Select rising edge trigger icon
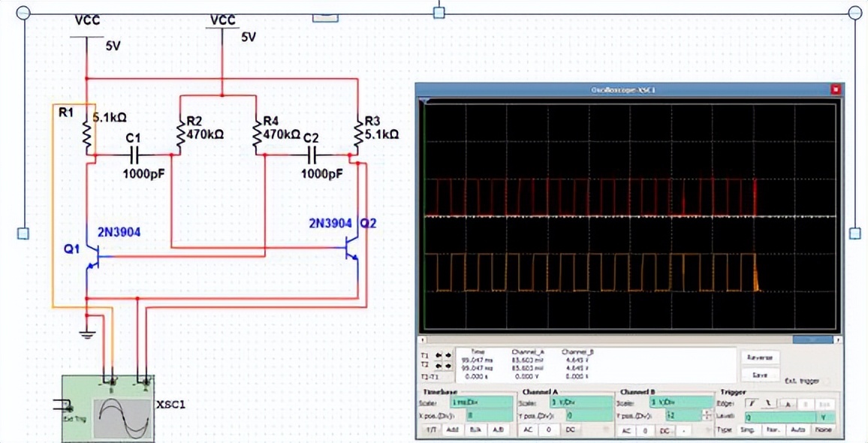868x443 pixels. (x=751, y=403)
